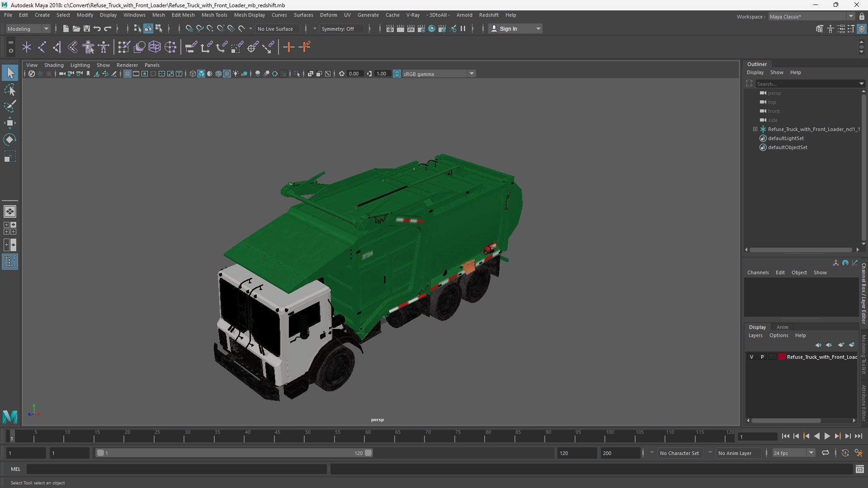868x488 pixels.
Task: Click the Snap to grids icon
Action: [x=189, y=28]
